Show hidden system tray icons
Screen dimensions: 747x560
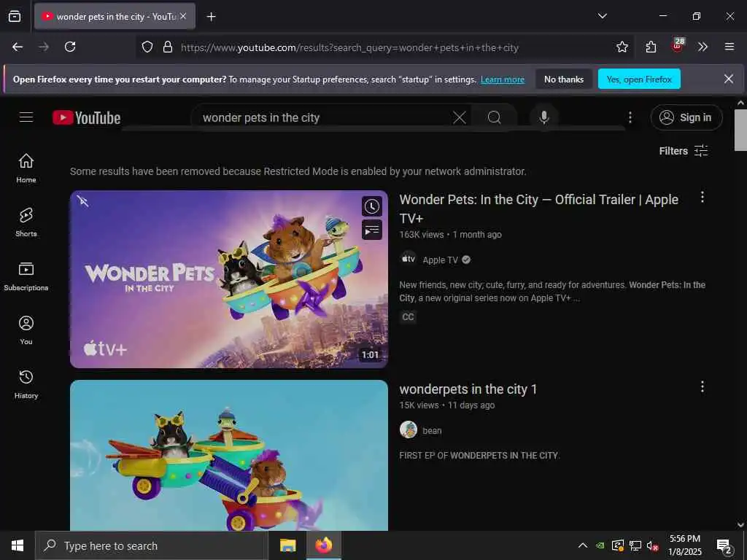583,545
